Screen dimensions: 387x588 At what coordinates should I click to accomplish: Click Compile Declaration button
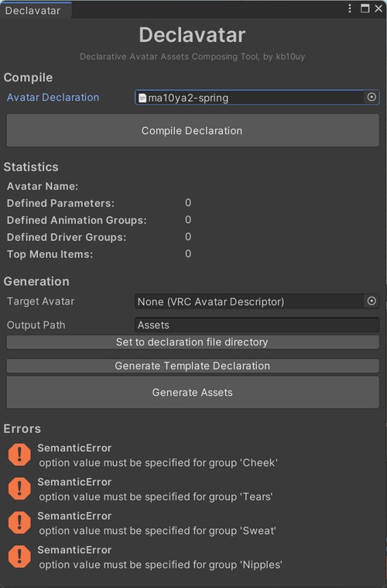[193, 130]
